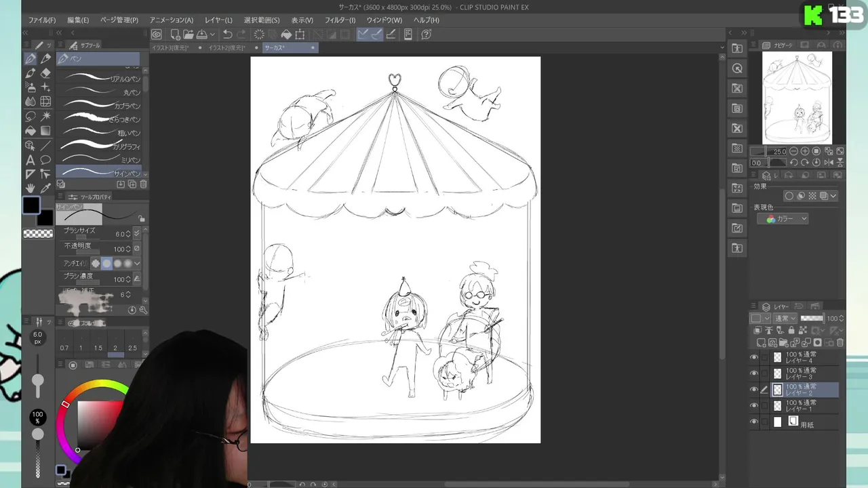Hide レイヤー 4 layer
Screen dimensions: 868x488
pyautogui.click(x=754, y=357)
